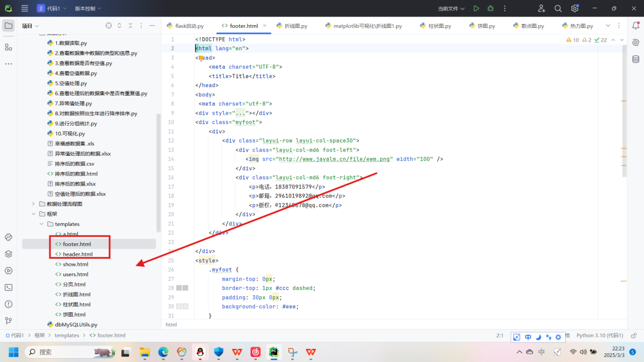Screen dimensions: 644x362
Task: Toggle moon icon in input method bar
Action: pyautogui.click(x=538, y=337)
